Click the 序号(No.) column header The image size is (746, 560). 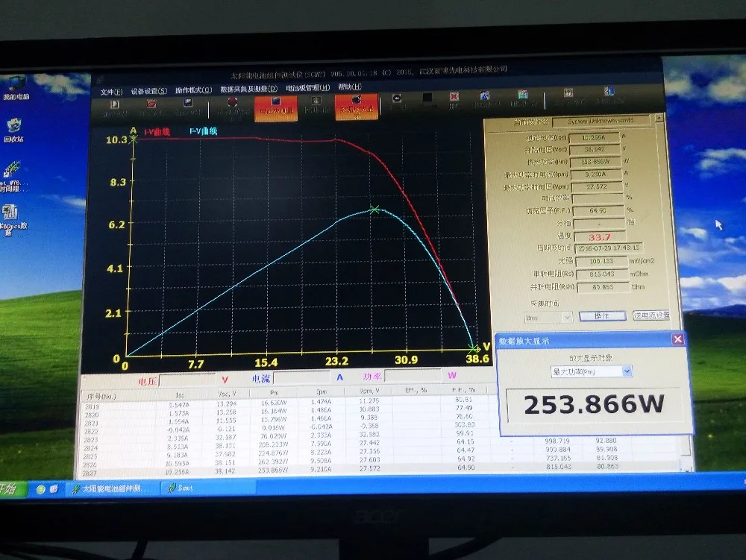(101, 397)
